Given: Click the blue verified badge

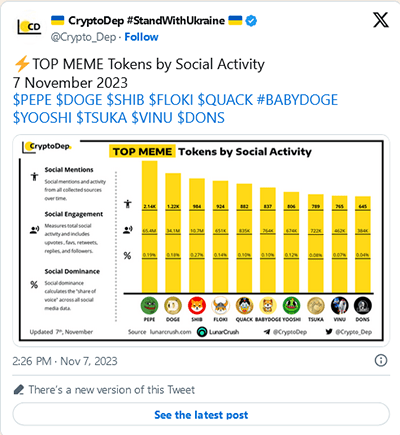Looking at the screenshot, I should pyautogui.click(x=251, y=21).
